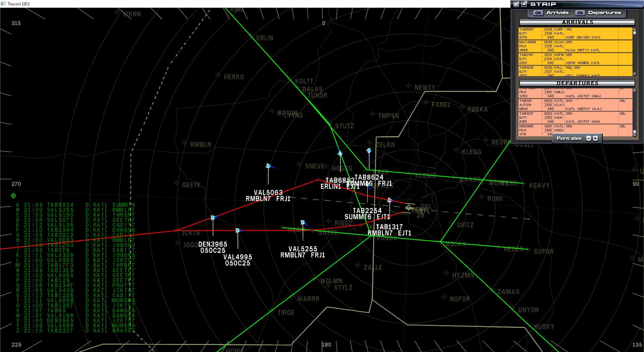Increase strip text with the Font size plus button
This screenshot has height=352, width=644.
(x=595, y=138)
